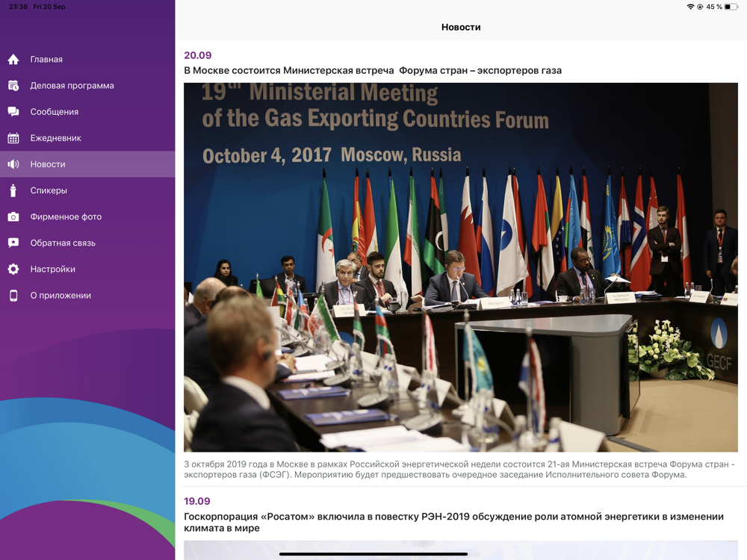Viewport: 747px width, 560px height.
Task: Click the camera icon for Фирменное фото
Action: click(13, 217)
